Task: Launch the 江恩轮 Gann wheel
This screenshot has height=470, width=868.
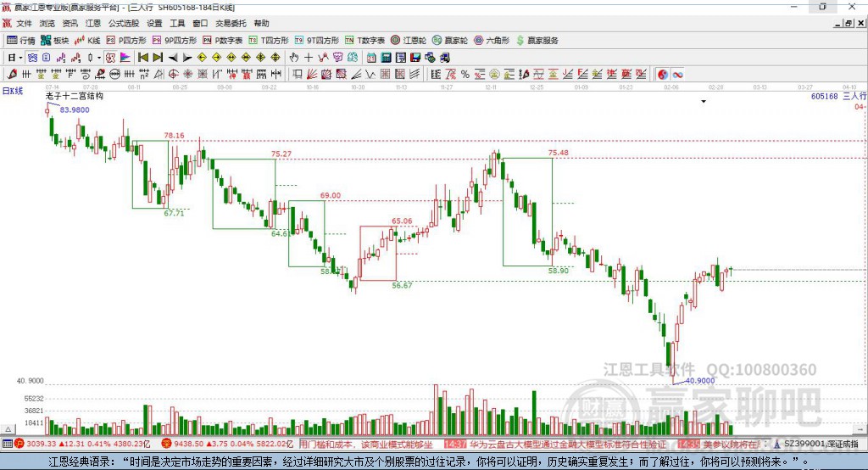Action: pyautogui.click(x=409, y=41)
